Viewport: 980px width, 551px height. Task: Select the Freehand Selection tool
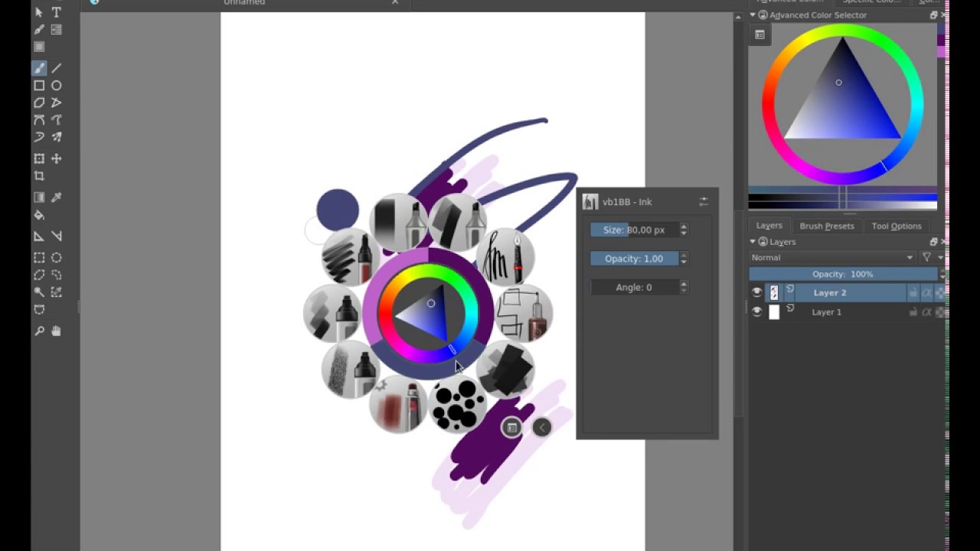[x=57, y=275]
